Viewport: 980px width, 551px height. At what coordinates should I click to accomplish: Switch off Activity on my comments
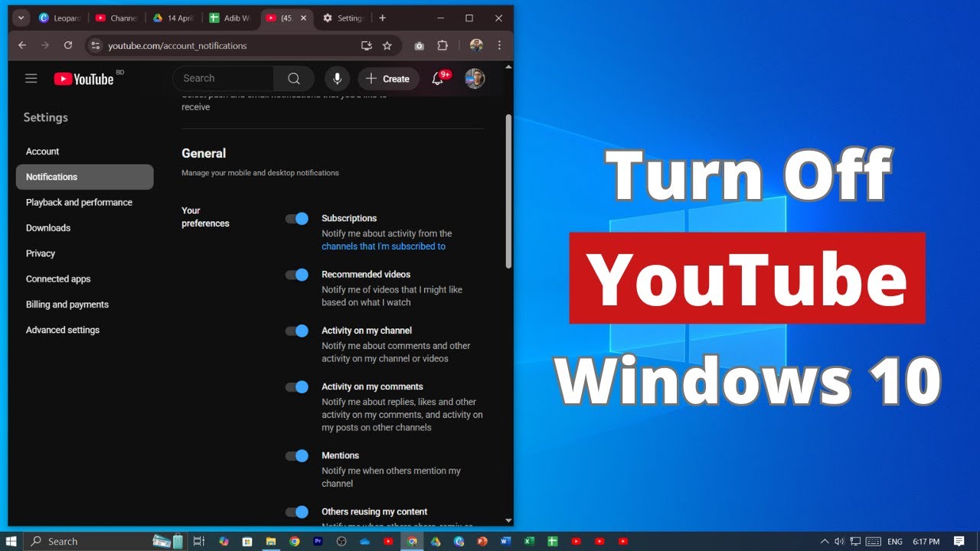coord(297,386)
